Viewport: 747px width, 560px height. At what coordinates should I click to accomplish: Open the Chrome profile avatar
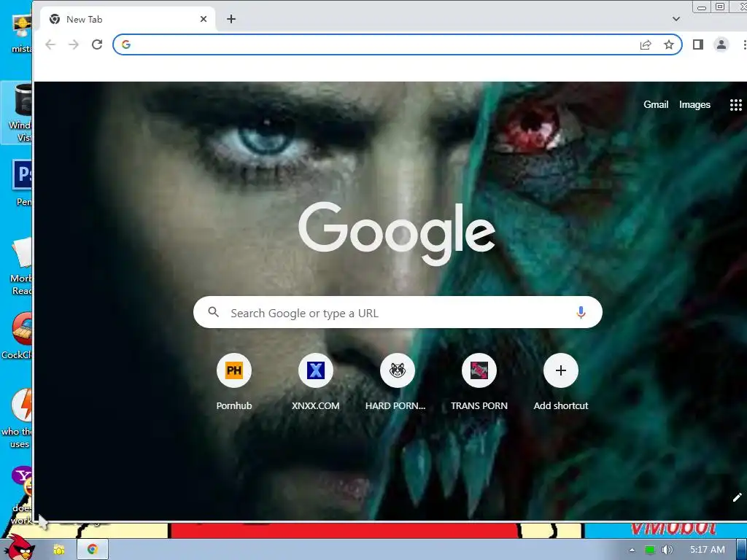(721, 44)
